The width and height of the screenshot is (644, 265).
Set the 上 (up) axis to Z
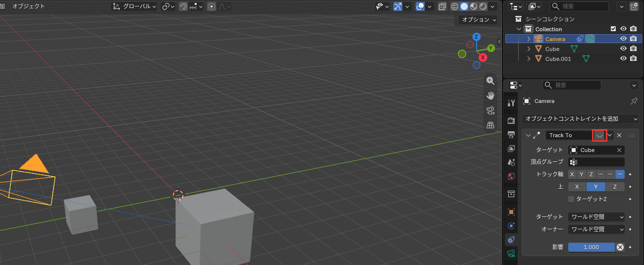[x=615, y=187]
